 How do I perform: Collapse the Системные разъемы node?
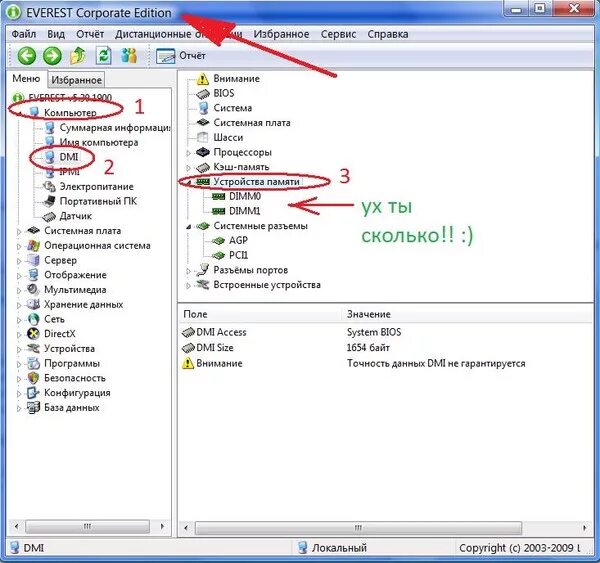point(188,227)
